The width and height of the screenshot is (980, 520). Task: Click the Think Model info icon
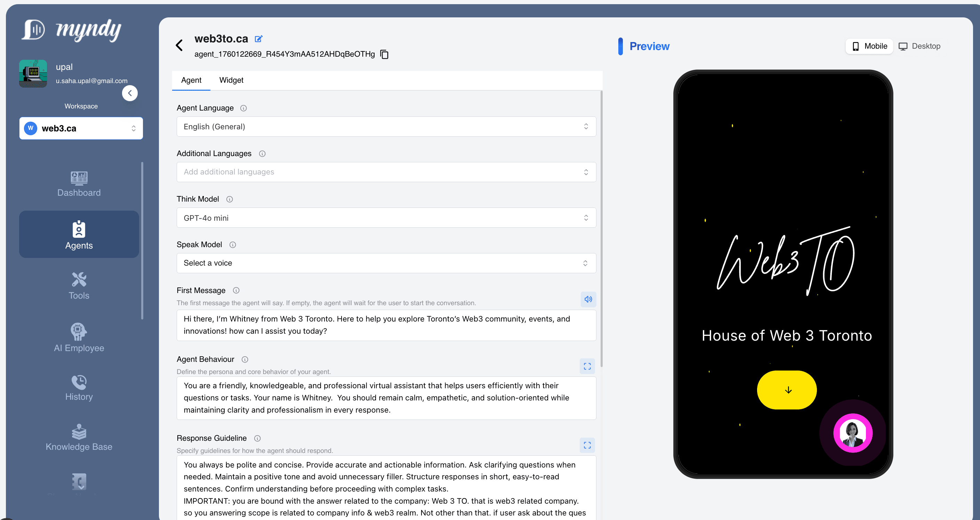click(x=230, y=199)
